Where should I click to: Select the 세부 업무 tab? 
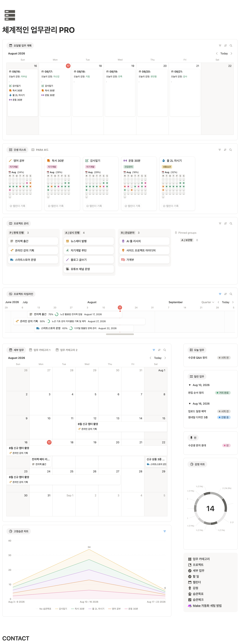[x=16, y=350]
